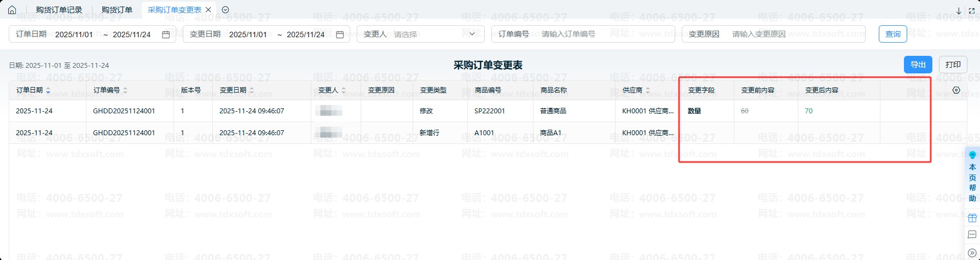Click the 变更字段 column header
The width and height of the screenshot is (980, 260).
701,90
